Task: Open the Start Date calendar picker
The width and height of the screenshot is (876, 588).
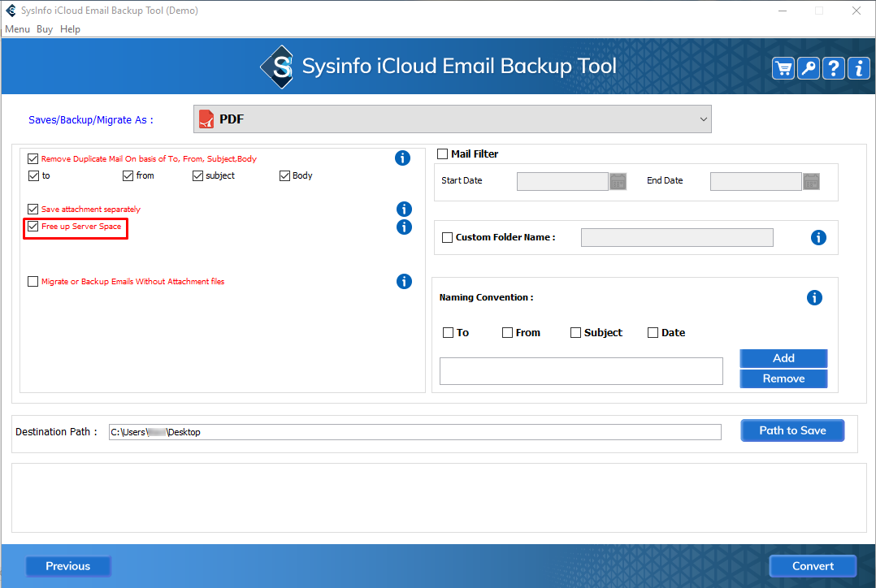Action: pos(618,181)
